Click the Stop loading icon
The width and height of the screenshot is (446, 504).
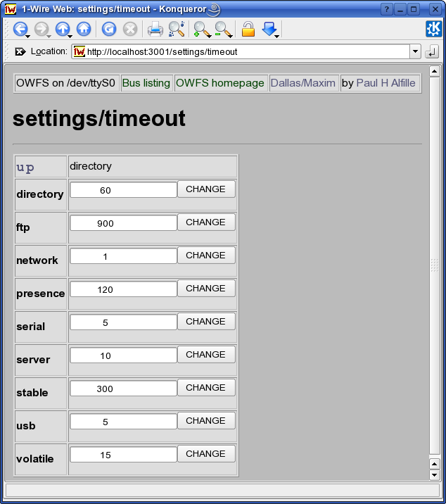(x=130, y=29)
